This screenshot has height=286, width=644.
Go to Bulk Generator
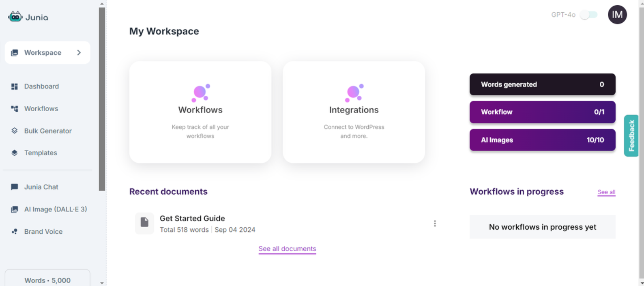(x=47, y=131)
